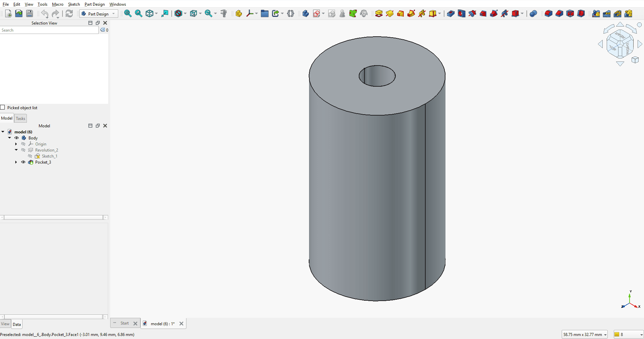Open a document file
Screen dimensions: 644x339
[x=19, y=13]
